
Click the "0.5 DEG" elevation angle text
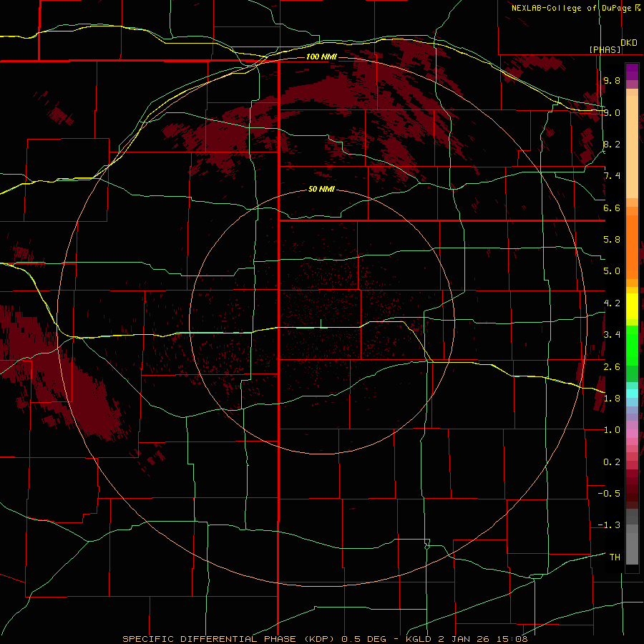(364, 639)
